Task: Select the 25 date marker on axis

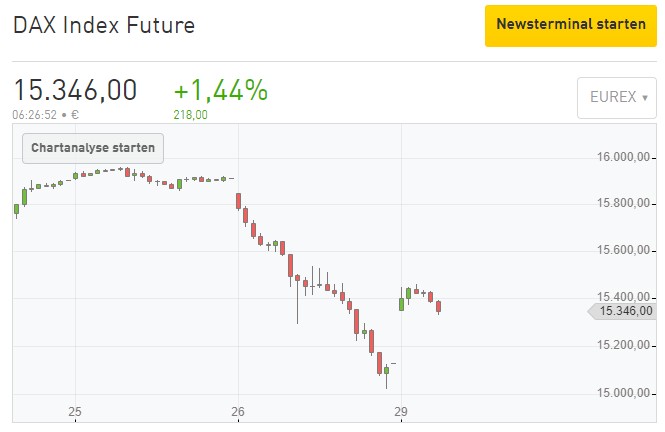Action: (75, 412)
